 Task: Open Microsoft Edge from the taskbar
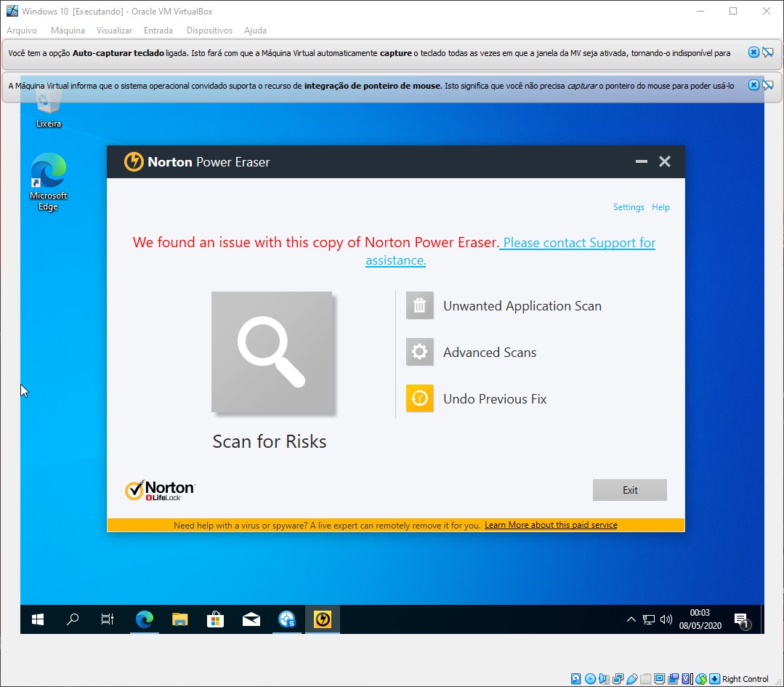point(145,619)
